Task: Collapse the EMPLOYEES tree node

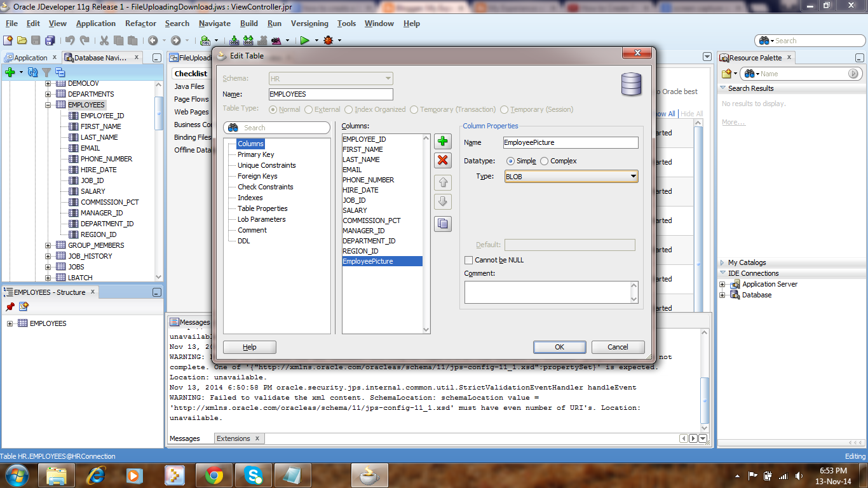Action: click(47, 104)
